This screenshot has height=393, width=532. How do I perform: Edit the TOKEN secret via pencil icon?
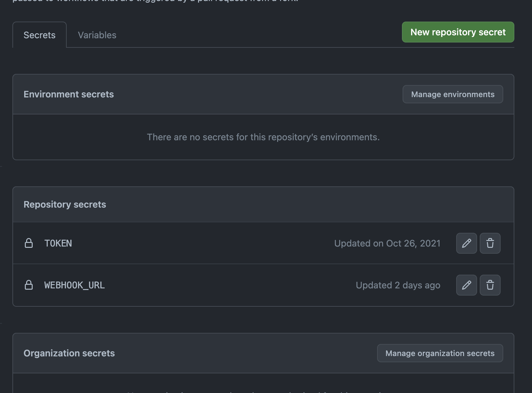click(466, 243)
